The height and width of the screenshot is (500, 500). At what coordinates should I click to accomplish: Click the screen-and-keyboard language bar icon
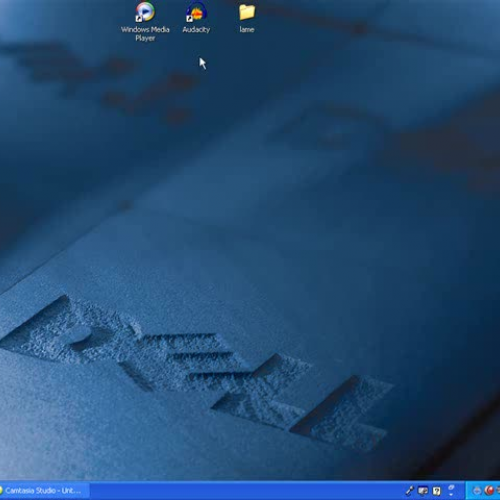423,491
